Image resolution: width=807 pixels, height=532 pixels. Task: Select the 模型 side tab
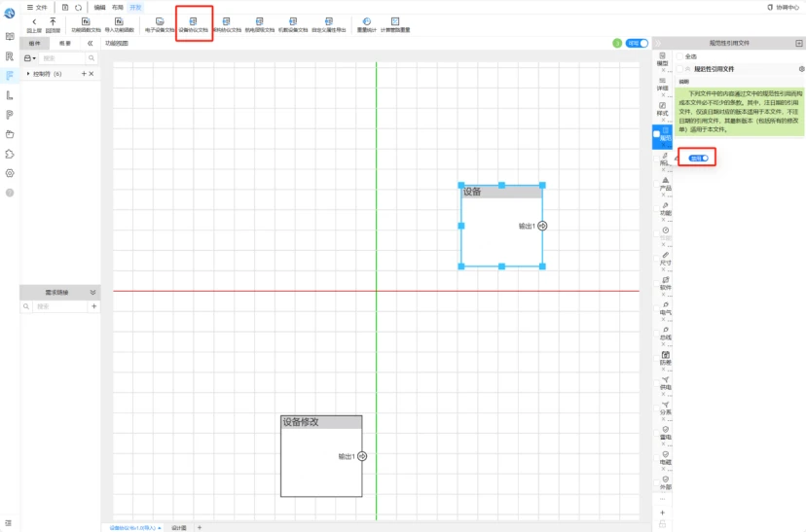[x=662, y=59]
